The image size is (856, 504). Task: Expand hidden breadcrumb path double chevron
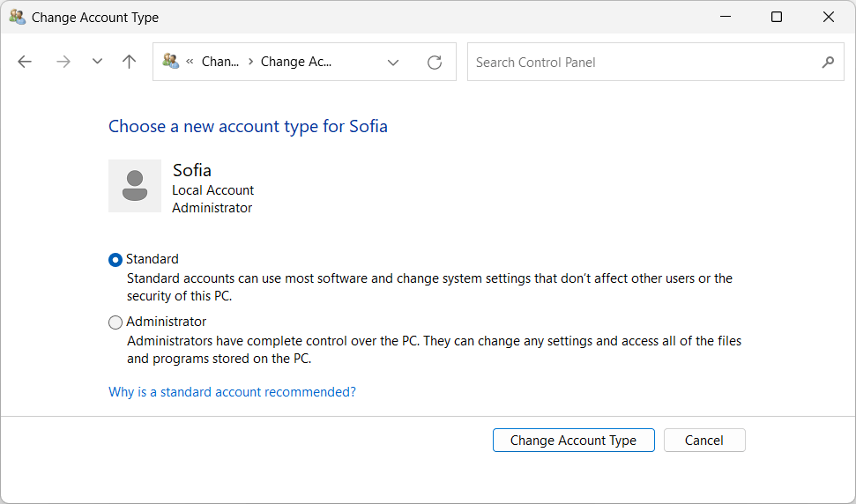tap(190, 63)
